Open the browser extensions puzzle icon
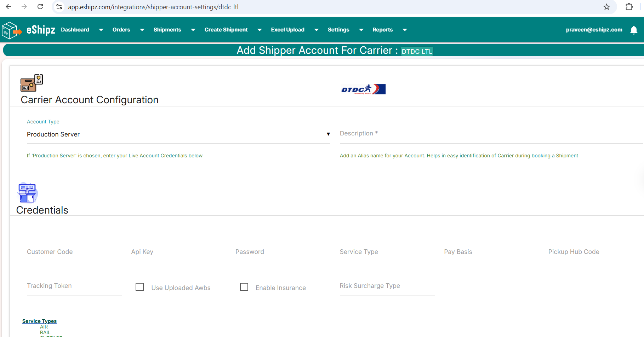The image size is (644, 337). 629,7
